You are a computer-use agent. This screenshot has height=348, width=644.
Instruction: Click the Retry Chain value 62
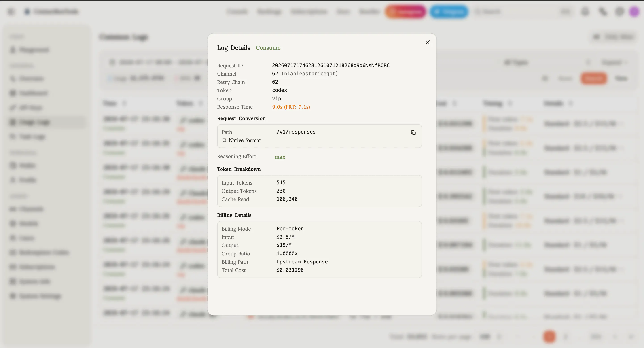pos(275,82)
